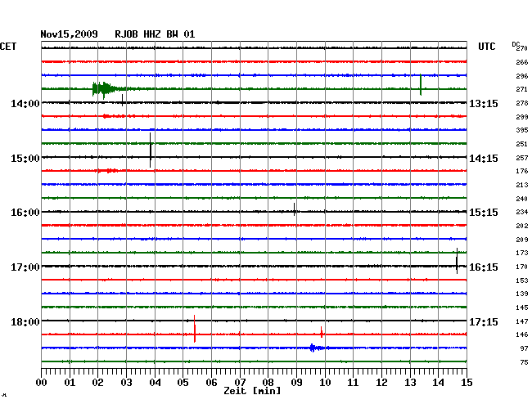The width and height of the screenshot is (532, 404).
Task: Click the 07 minute axis label
Action: tap(240, 382)
